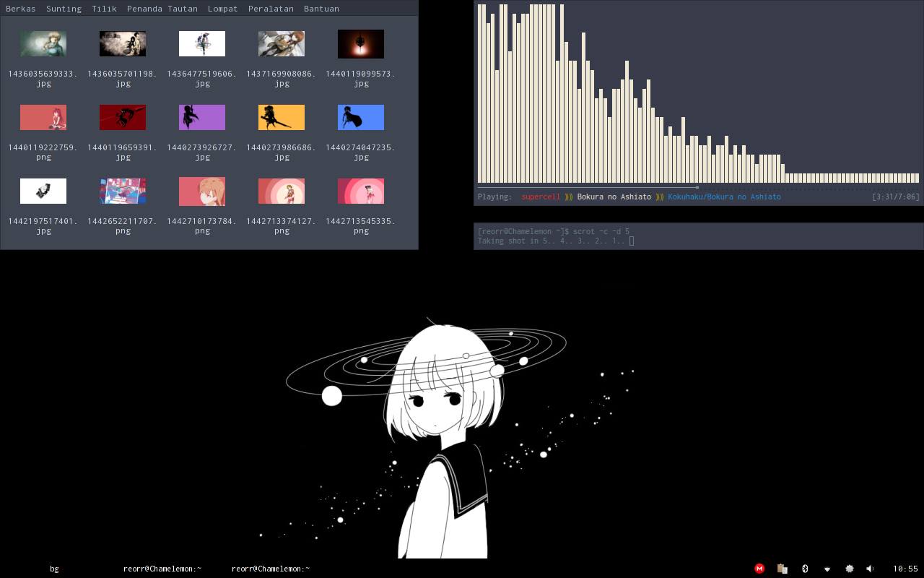Select purple thumbnail of 1440273926727.jpg
Viewport: 924px width, 578px height.
(x=202, y=118)
